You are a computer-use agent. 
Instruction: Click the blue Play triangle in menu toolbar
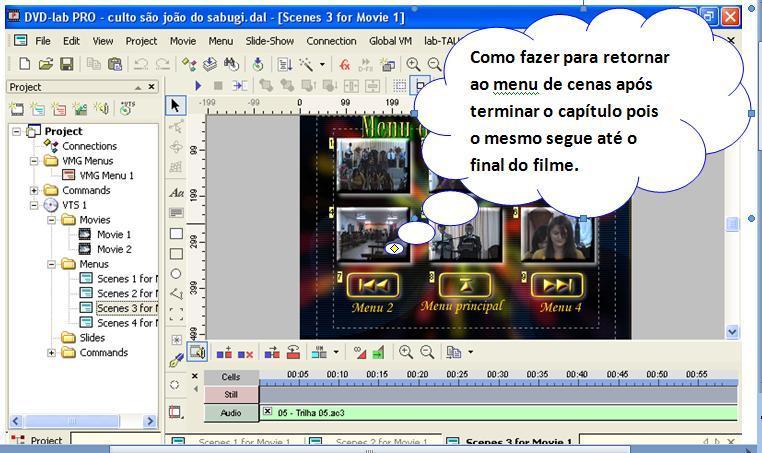click(x=198, y=86)
